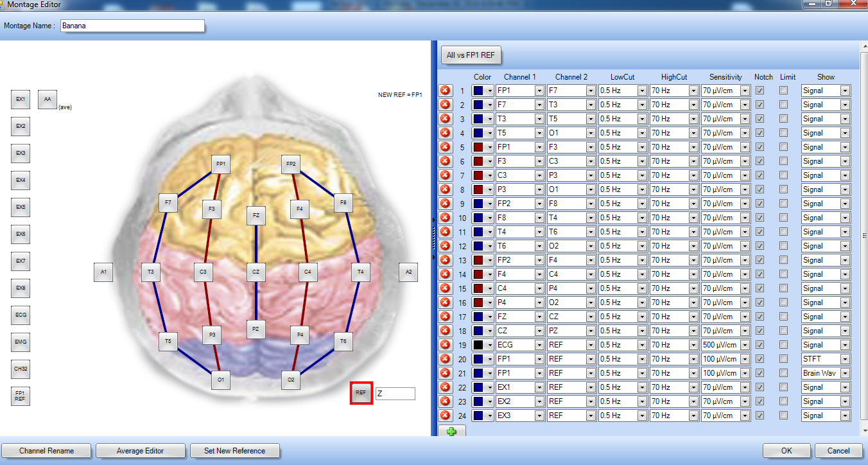Click the F7 electrode node
Viewport: 868px width, 465px height.
(x=168, y=202)
